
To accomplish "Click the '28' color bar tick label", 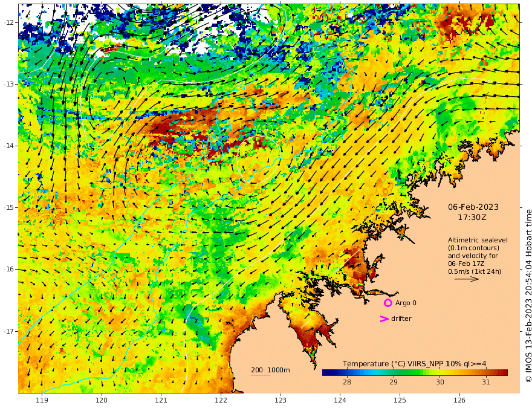I will tap(347, 382).
